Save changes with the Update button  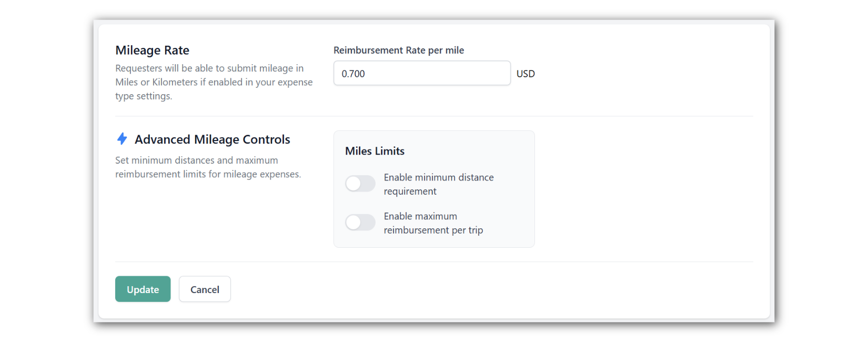pyautogui.click(x=143, y=289)
